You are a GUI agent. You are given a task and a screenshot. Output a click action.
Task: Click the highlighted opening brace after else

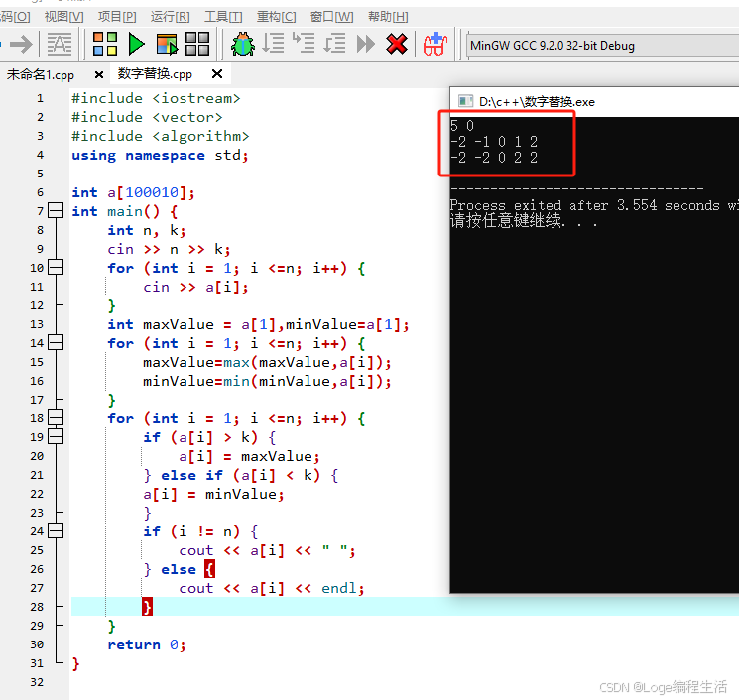pyautogui.click(x=209, y=569)
